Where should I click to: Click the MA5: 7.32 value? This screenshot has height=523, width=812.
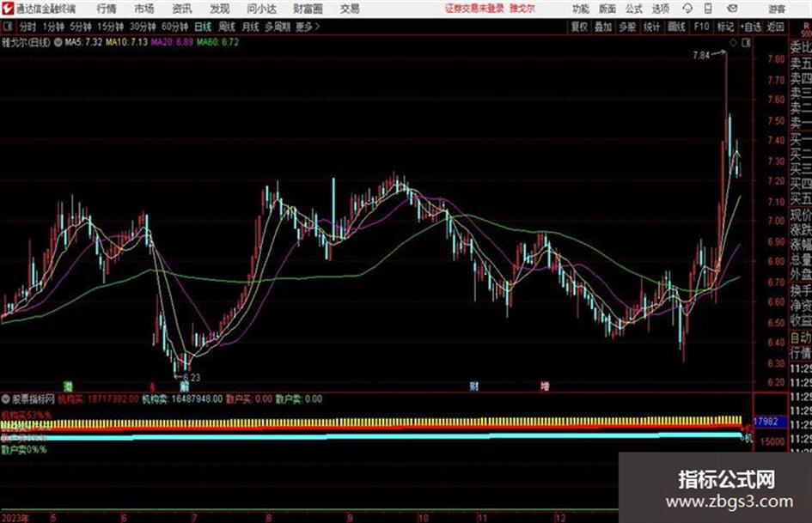tap(82, 42)
